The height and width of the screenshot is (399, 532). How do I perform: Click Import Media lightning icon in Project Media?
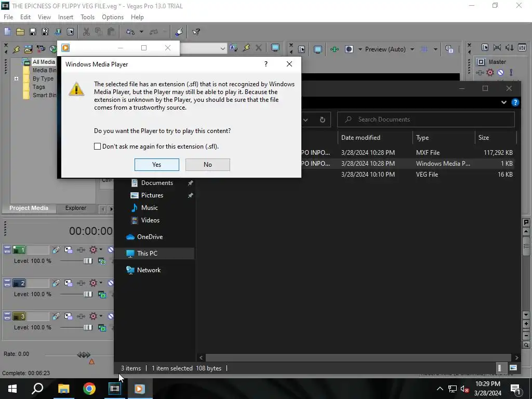(16, 49)
